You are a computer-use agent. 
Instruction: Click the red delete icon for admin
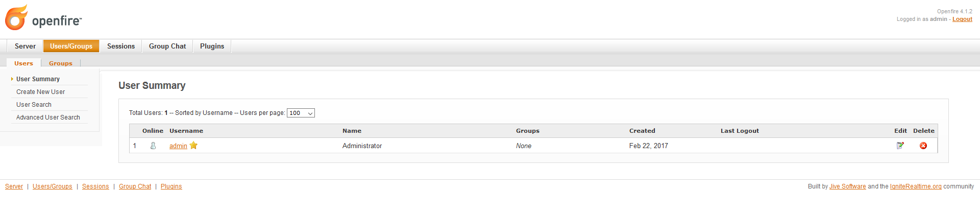click(923, 146)
